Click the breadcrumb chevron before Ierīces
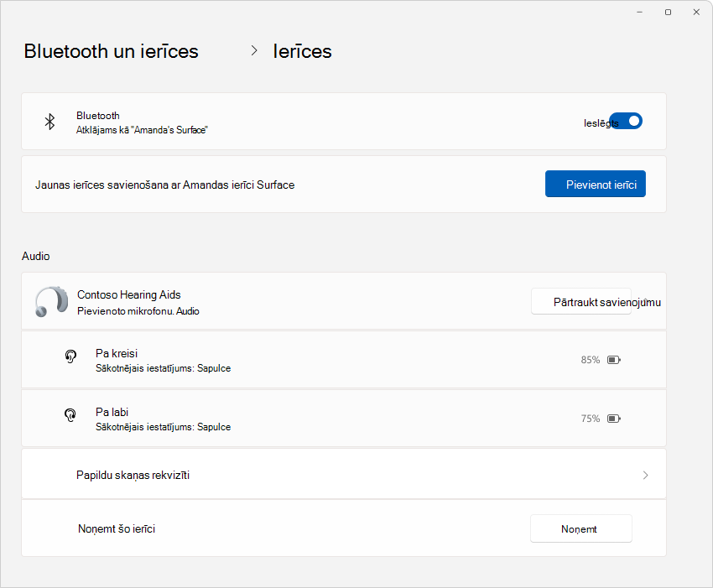 (254, 51)
